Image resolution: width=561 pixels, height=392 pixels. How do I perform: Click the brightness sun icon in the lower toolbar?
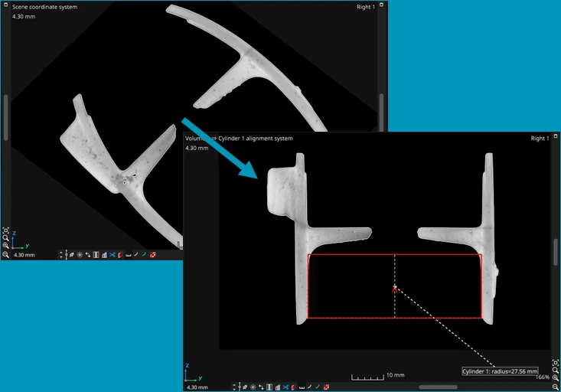(x=252, y=387)
